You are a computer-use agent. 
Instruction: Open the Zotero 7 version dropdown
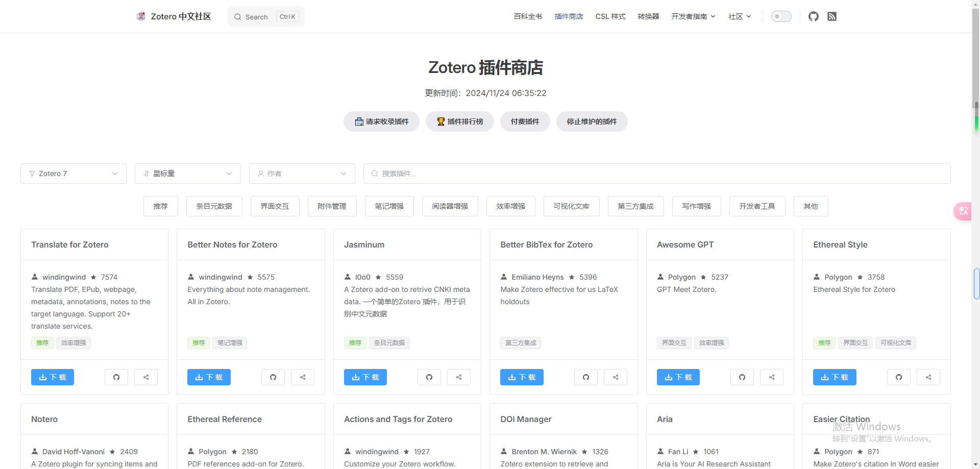(73, 174)
